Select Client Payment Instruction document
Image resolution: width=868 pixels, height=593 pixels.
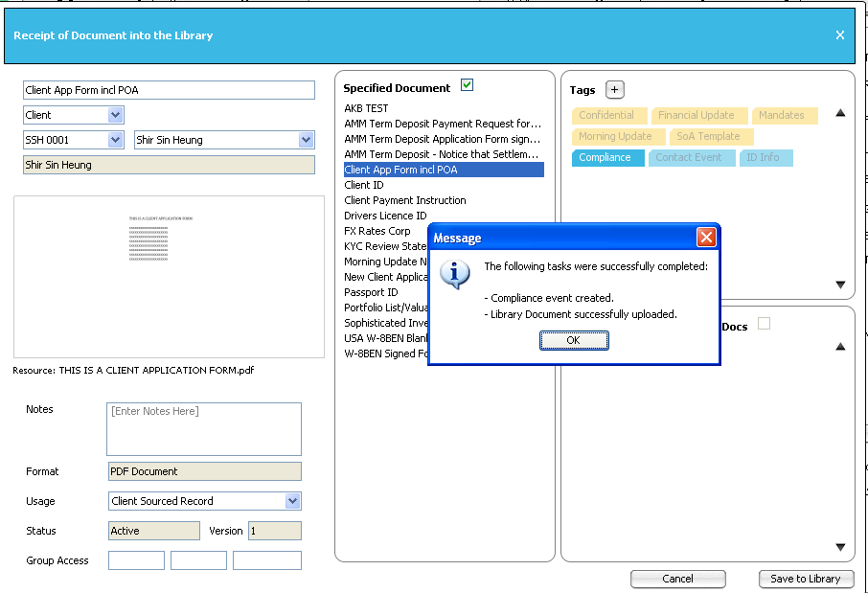point(405,201)
